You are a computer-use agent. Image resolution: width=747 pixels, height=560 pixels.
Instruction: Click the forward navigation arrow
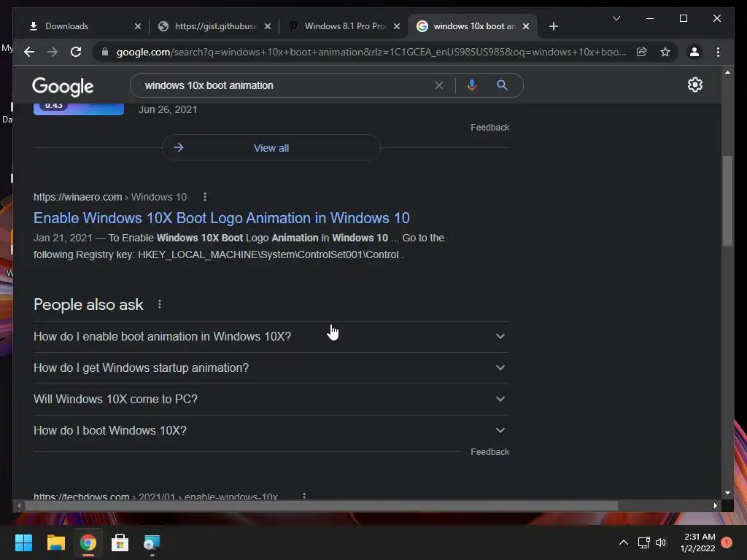coord(53,52)
